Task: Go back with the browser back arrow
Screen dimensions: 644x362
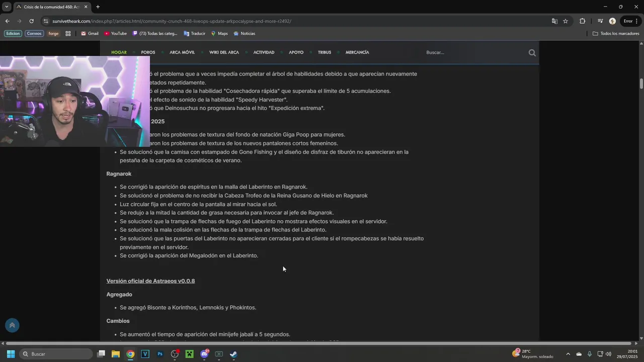Action: coord(7,21)
